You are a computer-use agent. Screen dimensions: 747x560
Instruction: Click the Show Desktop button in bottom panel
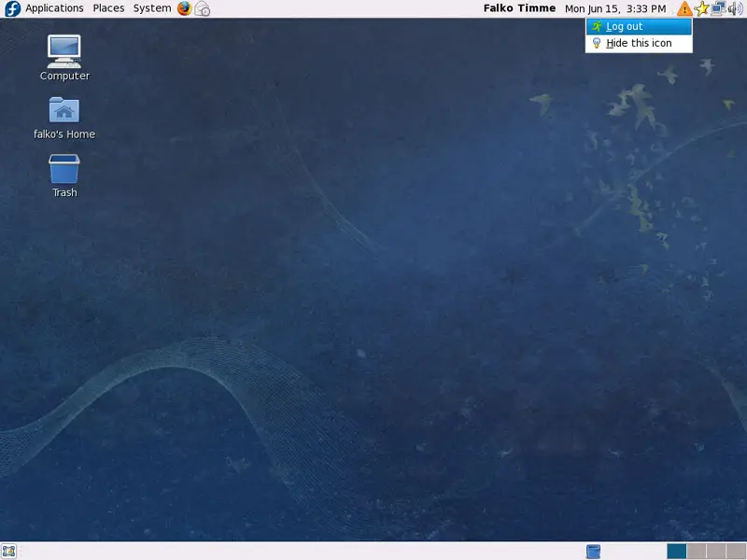pyautogui.click(x=9, y=551)
